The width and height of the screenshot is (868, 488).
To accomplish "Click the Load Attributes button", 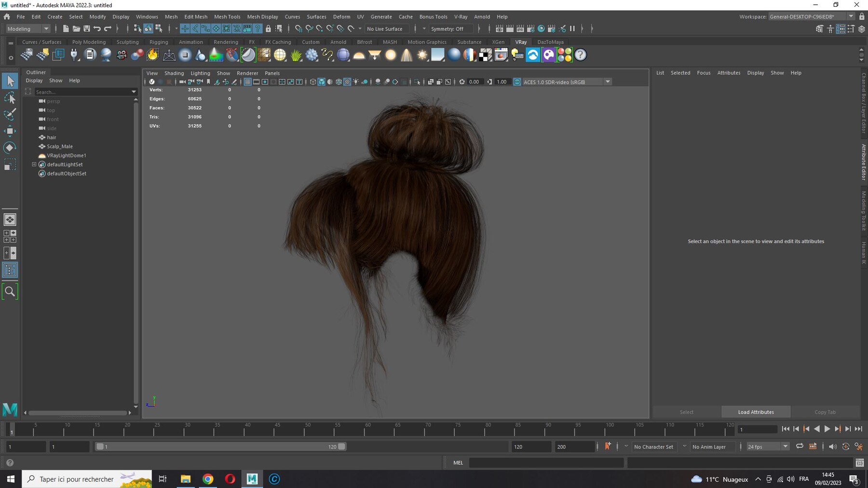I will tap(756, 412).
